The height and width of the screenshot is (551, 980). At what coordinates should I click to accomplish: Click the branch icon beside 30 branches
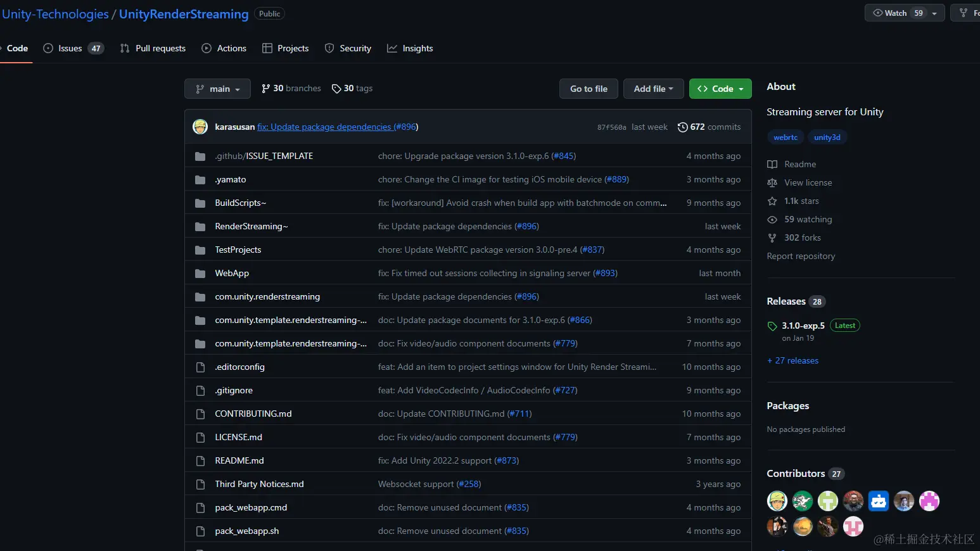(265, 89)
